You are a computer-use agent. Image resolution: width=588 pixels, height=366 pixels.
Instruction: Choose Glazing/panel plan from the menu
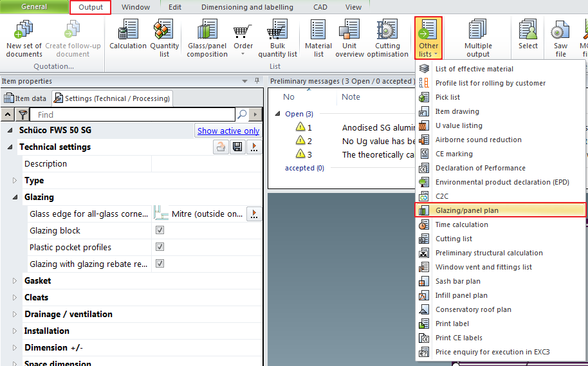coord(466,210)
